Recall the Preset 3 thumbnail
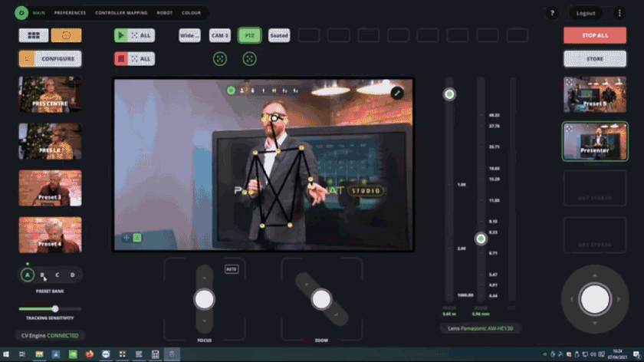This screenshot has width=644, height=362. (50, 188)
